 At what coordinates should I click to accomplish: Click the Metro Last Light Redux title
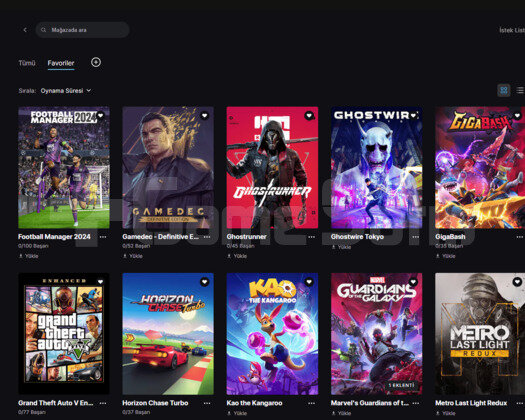tap(471, 403)
